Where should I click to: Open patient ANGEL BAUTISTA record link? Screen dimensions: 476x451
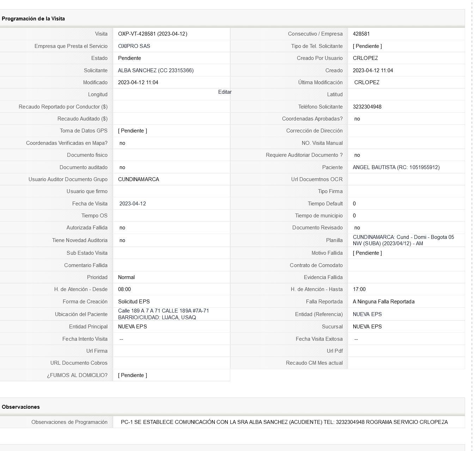tap(396, 167)
